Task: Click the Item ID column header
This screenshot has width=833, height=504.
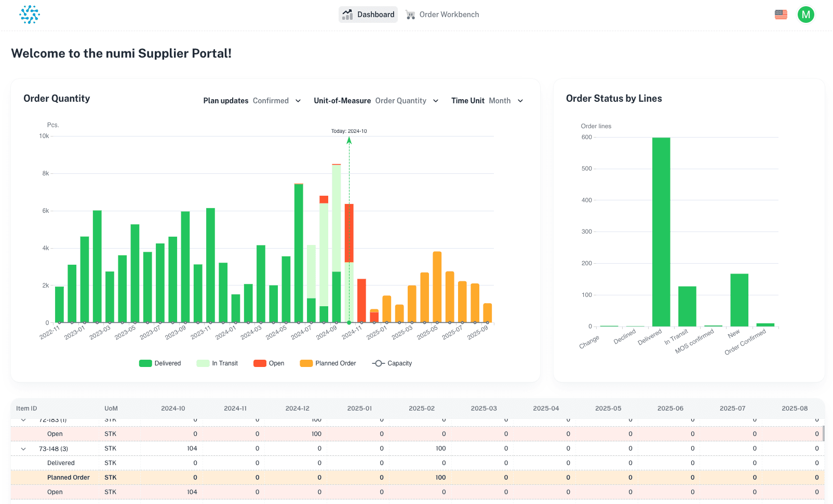Action: click(x=26, y=408)
